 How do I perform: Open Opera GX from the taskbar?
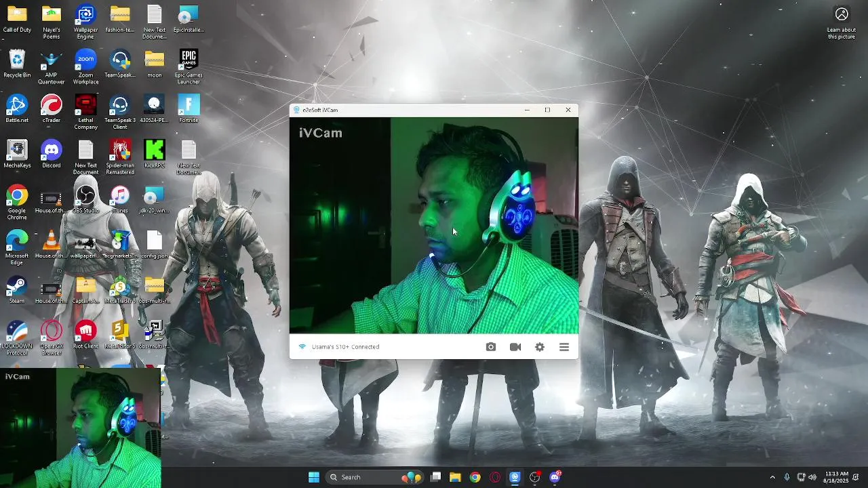click(x=495, y=477)
